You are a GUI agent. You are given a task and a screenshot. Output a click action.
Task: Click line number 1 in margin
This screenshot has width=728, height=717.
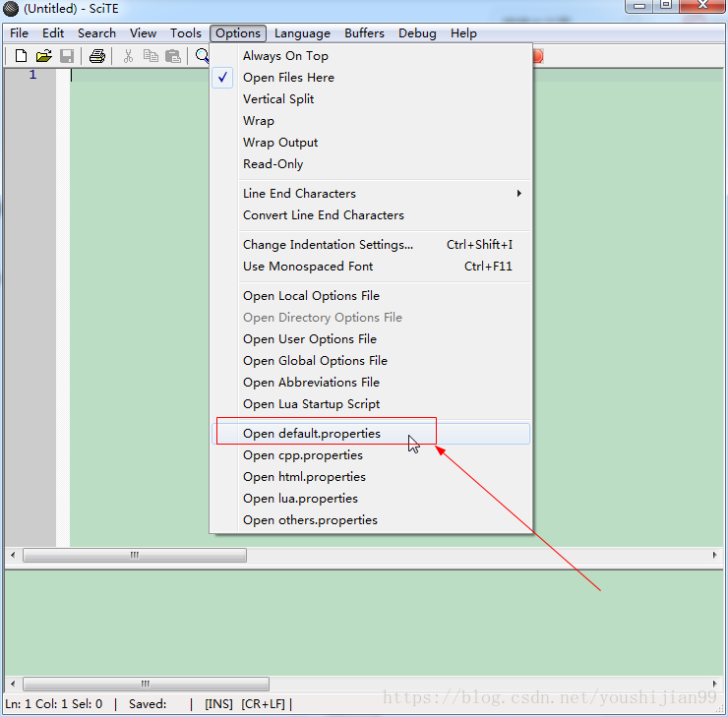32,75
